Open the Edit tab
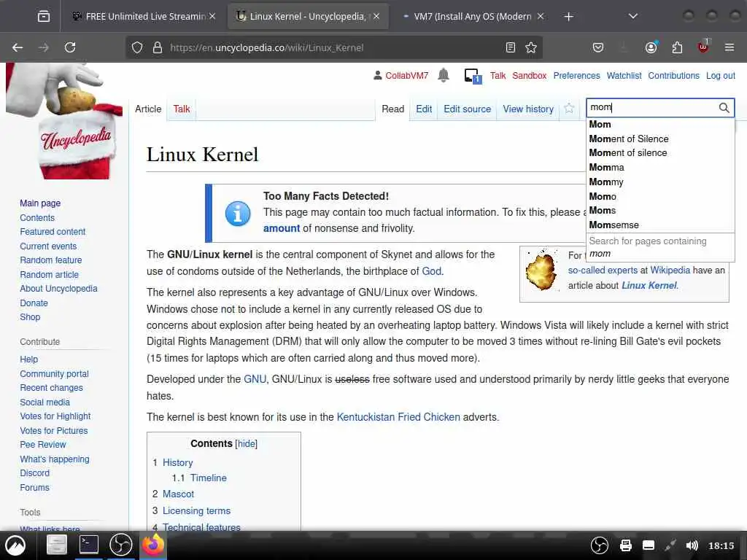747x560 pixels. [424, 109]
